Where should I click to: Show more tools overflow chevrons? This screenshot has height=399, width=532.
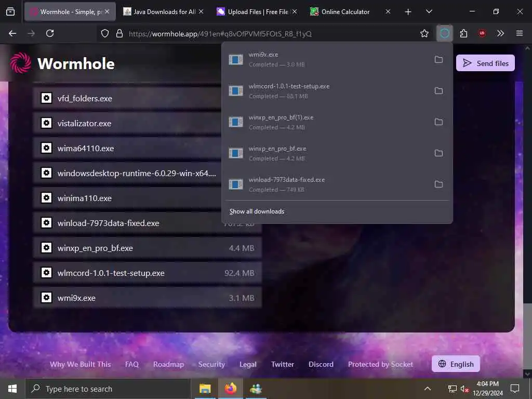coord(500,33)
